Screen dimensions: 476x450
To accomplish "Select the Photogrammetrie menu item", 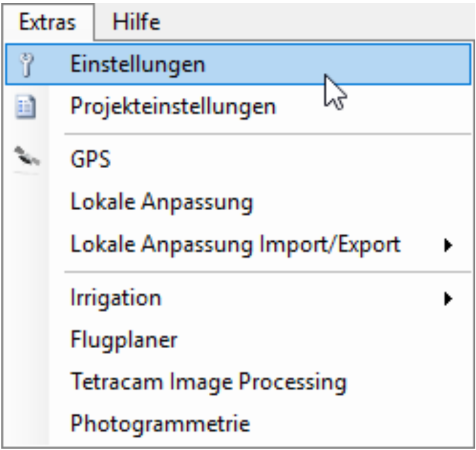I will click(x=160, y=424).
